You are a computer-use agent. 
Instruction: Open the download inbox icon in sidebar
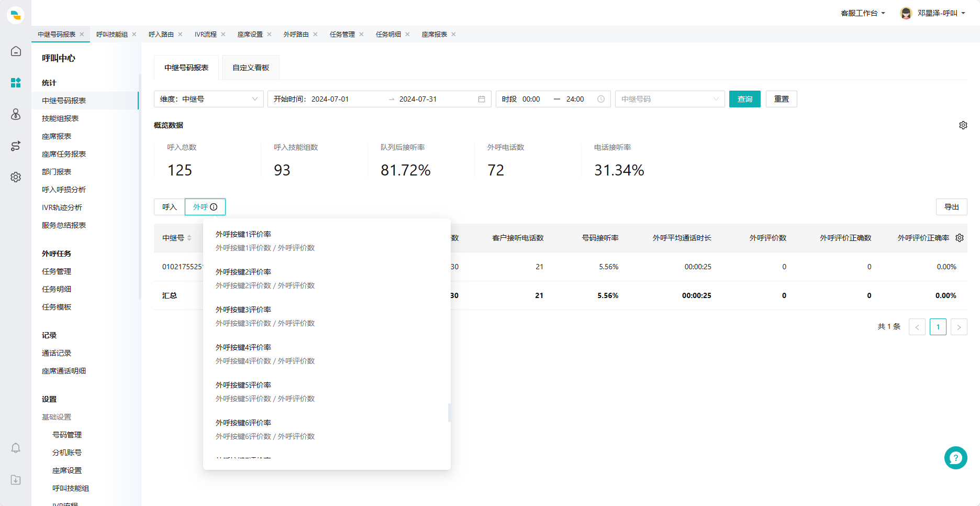16,480
